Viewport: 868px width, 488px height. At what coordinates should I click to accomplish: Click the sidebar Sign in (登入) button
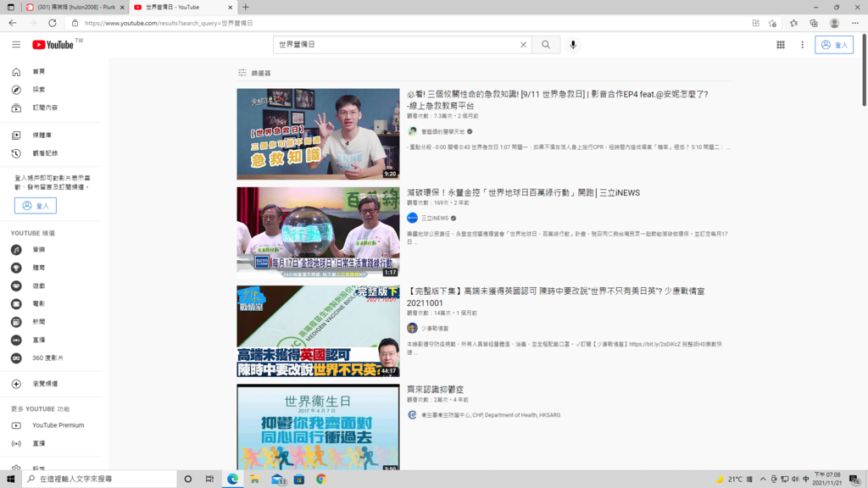click(36, 206)
